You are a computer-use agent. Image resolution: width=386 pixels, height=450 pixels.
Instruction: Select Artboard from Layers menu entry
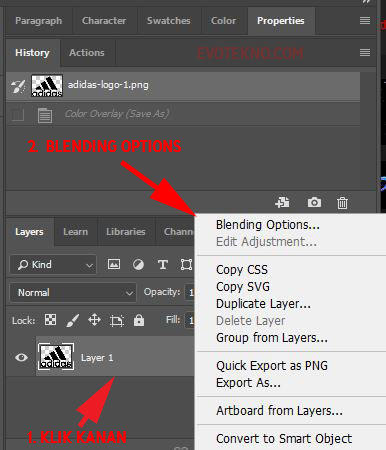pyautogui.click(x=279, y=411)
